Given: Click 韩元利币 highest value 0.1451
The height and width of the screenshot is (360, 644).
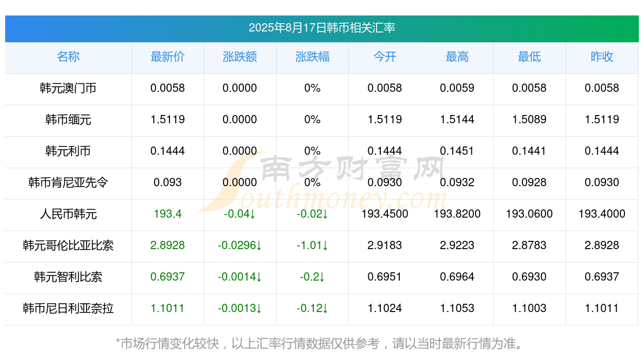Looking at the screenshot, I should click(x=457, y=151).
